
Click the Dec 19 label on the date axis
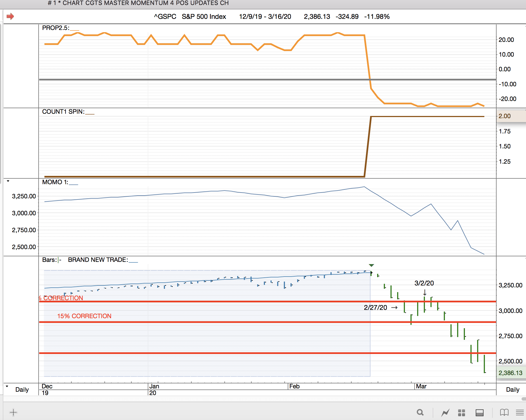pos(47,389)
